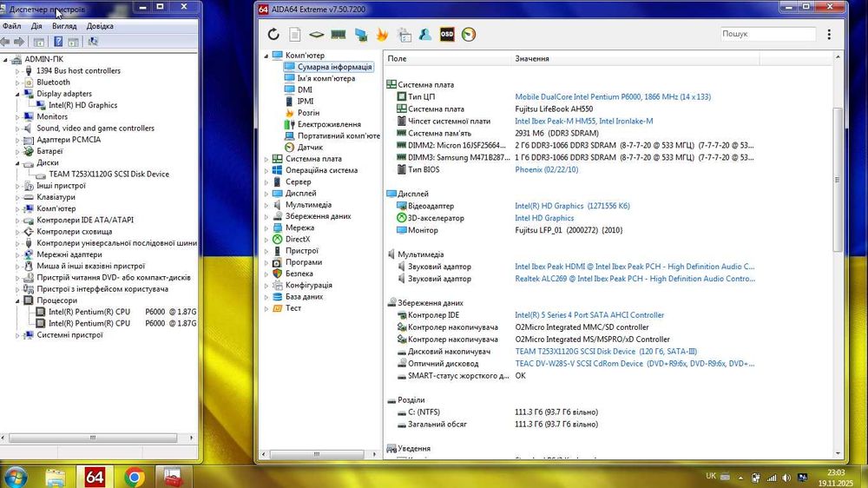Launch the System Stability flame icon
Image resolution: width=868 pixels, height=488 pixels.
click(382, 35)
